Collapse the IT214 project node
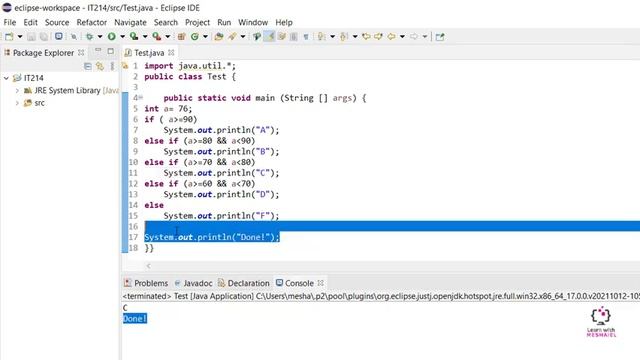Screen dimensions: 640x360 click(x=6, y=78)
